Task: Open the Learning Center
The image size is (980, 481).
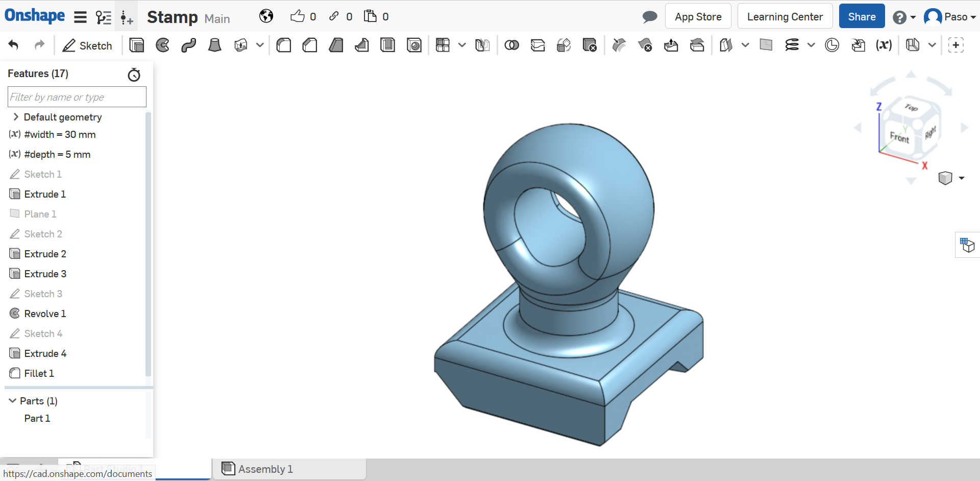Action: [x=785, y=16]
